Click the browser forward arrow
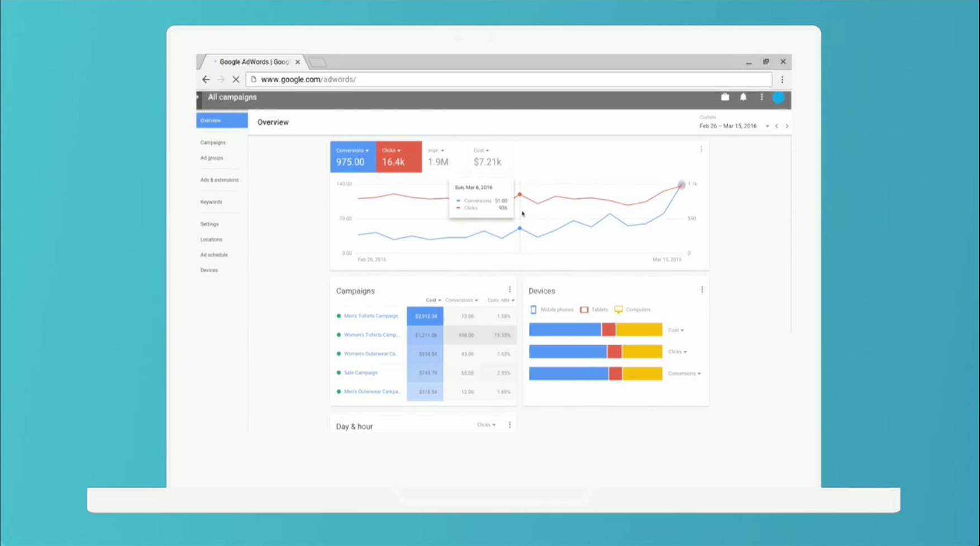 tap(221, 79)
